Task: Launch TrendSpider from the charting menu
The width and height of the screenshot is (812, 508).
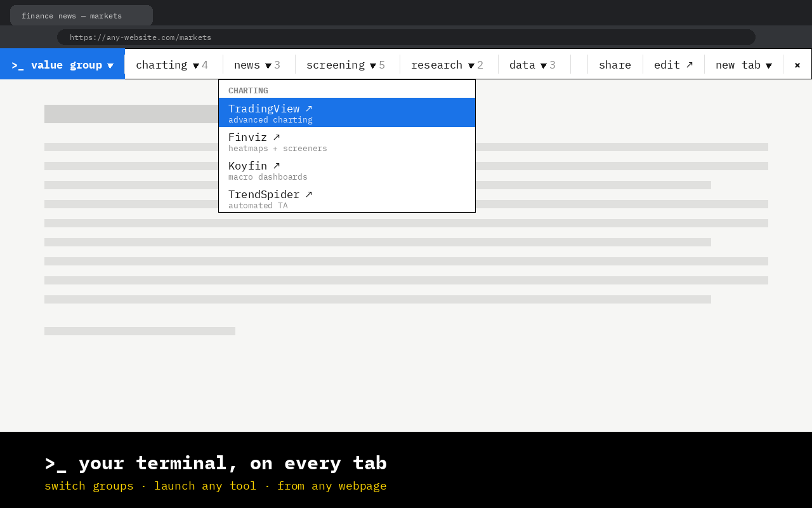Action: point(347,198)
